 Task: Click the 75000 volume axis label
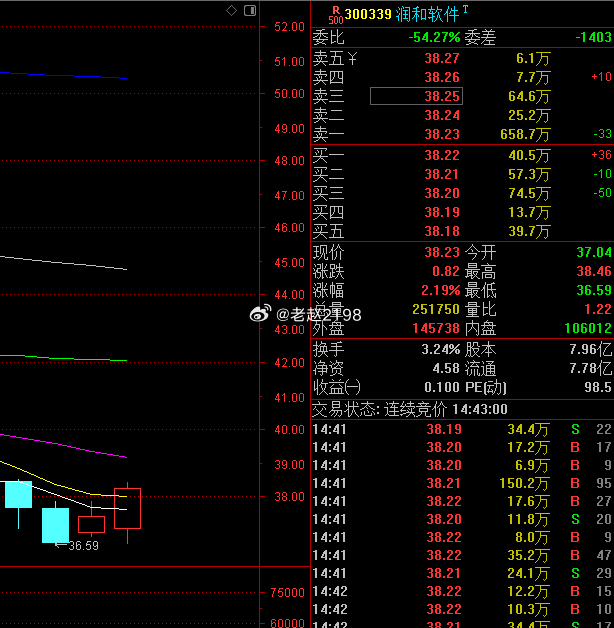(x=287, y=593)
